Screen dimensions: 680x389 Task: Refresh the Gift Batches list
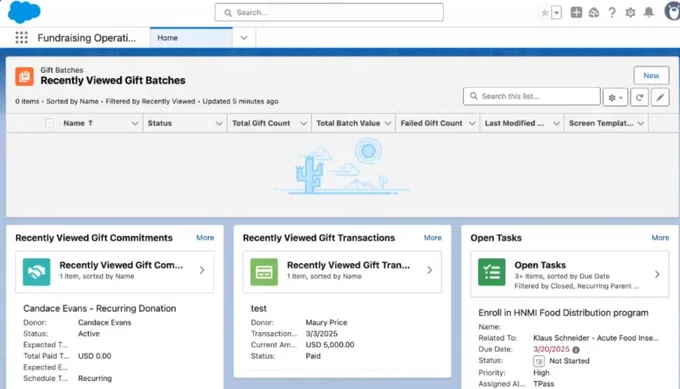tap(639, 98)
